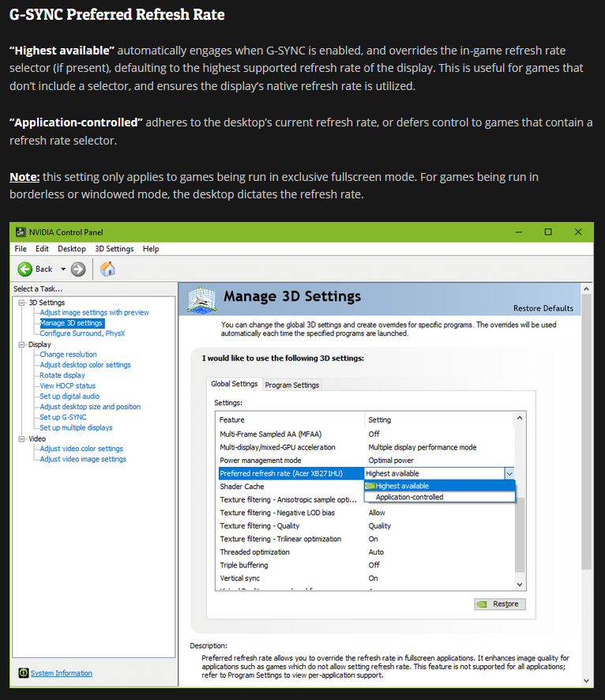
Task: Collapse the Video tree node
Action: click(21, 438)
